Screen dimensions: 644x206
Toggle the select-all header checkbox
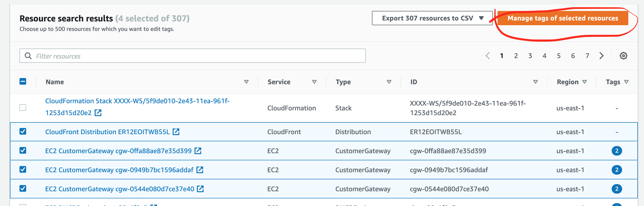(23, 82)
